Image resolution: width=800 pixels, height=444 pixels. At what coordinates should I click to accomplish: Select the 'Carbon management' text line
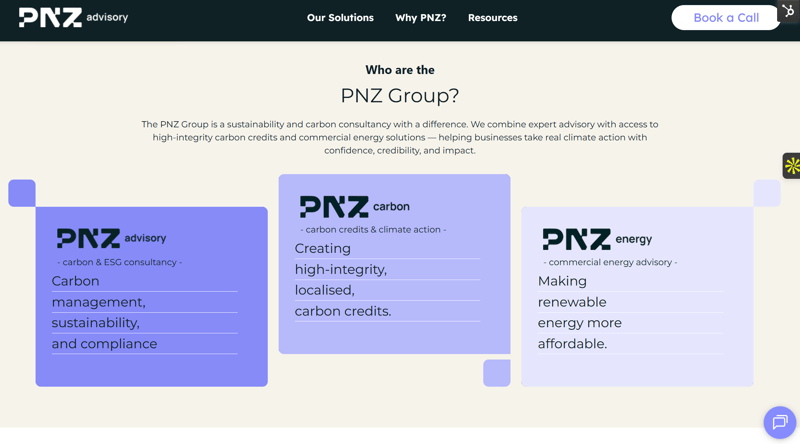point(76,281)
